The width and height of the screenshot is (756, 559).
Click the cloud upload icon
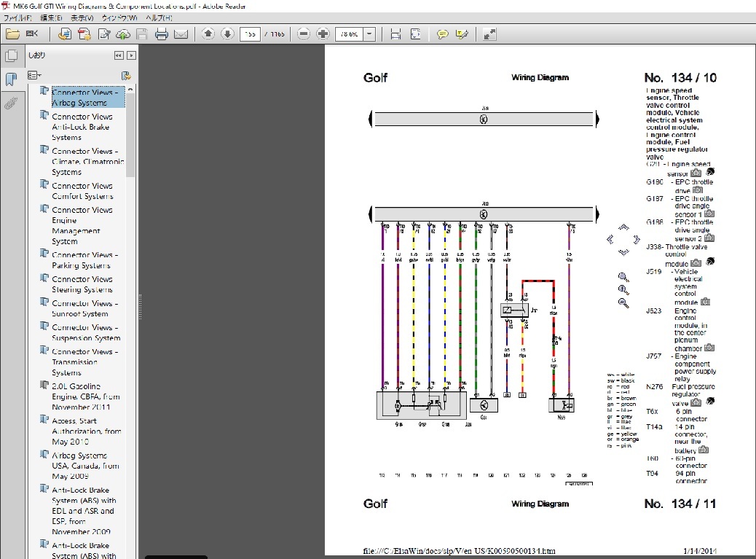123,34
